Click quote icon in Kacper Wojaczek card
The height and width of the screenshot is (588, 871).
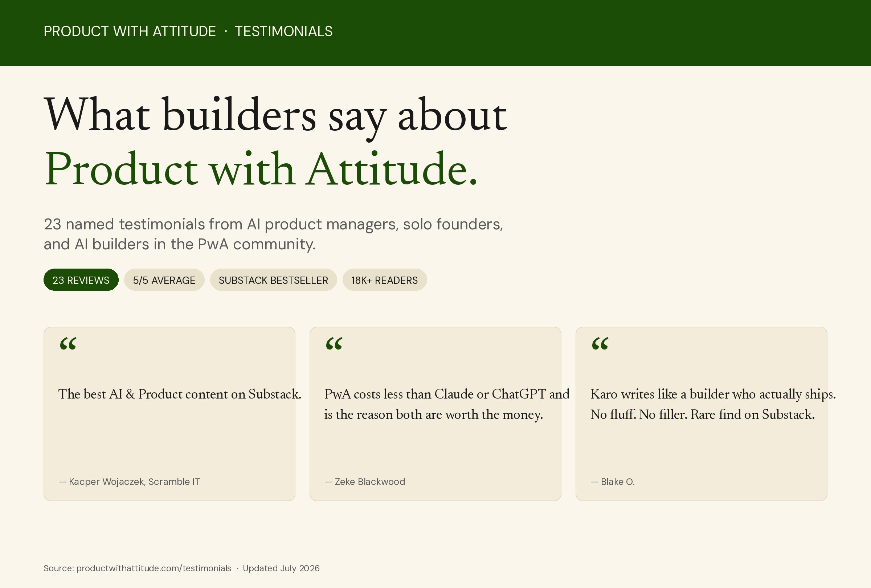(68, 343)
